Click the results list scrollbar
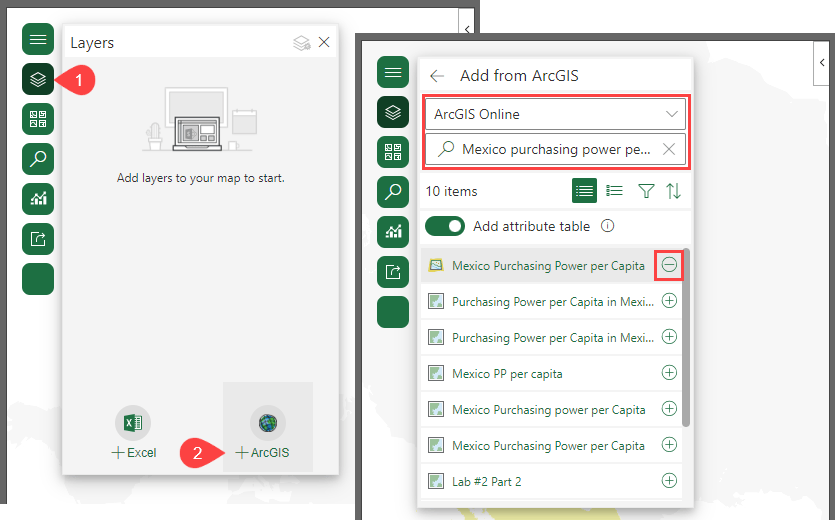 [686, 337]
